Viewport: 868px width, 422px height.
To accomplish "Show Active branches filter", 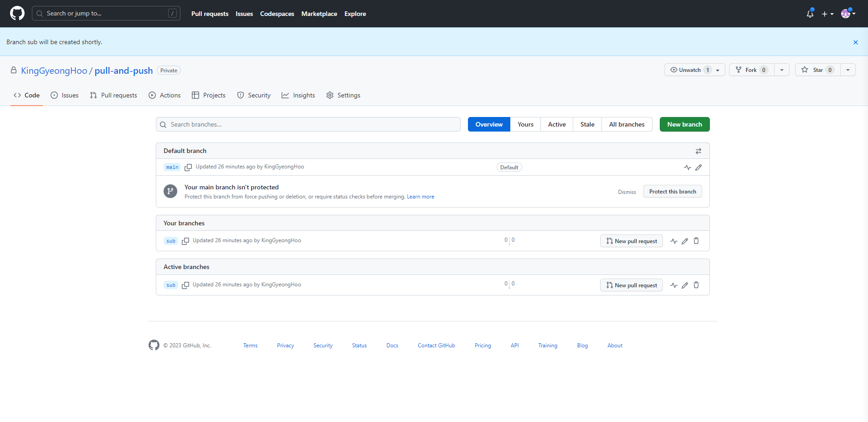I will click(557, 124).
